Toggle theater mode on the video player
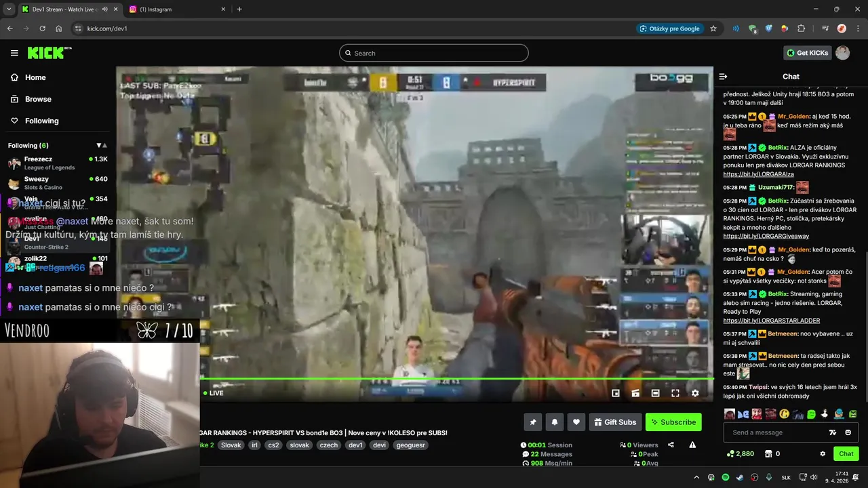868x488 pixels. 655,393
